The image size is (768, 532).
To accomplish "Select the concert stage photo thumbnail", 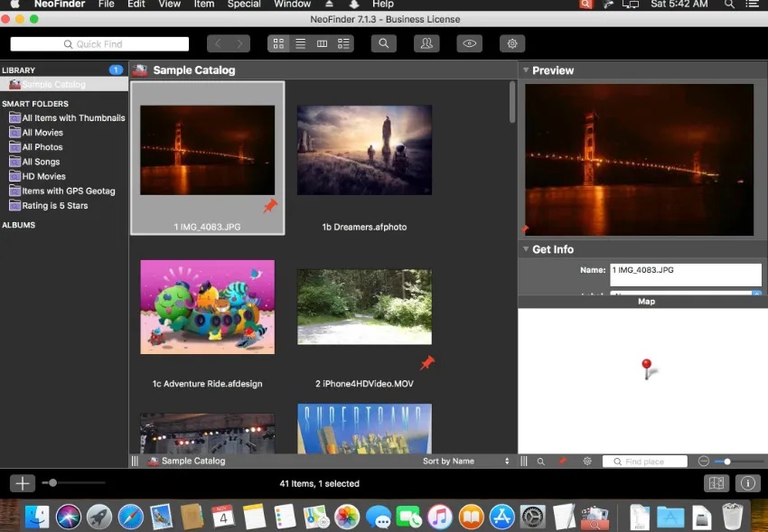I will [208, 434].
